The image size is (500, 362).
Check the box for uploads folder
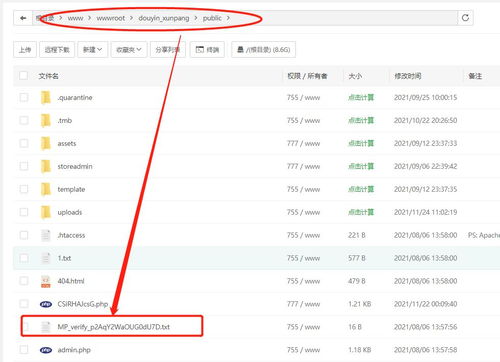click(24, 212)
